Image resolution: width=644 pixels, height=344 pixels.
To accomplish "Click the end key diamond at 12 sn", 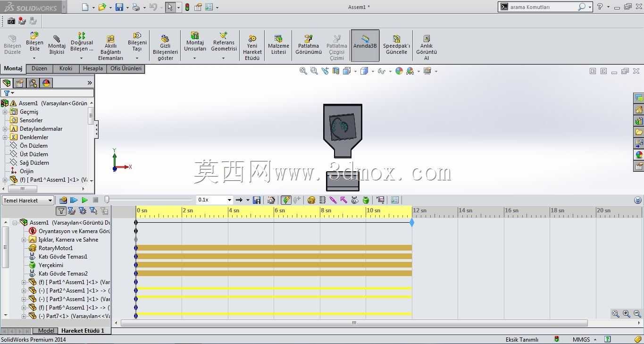I will [412, 222].
